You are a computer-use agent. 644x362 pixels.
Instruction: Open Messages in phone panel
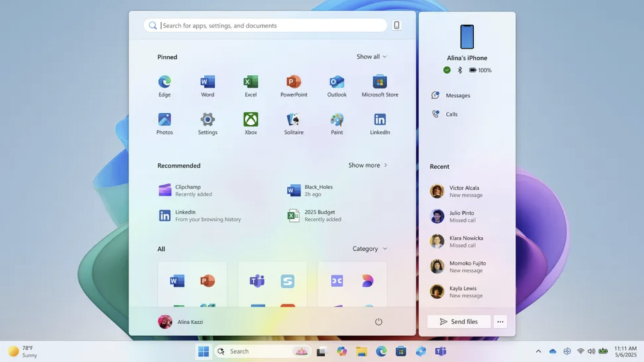pos(451,96)
